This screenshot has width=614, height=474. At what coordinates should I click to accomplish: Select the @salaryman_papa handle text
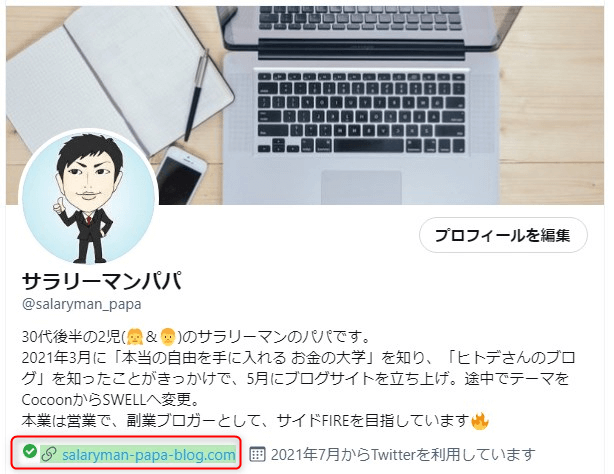(x=82, y=304)
